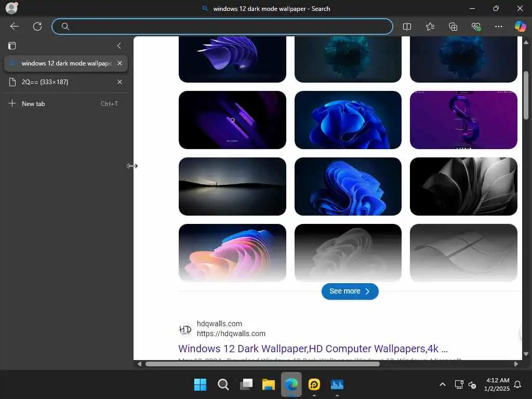Switch to windows 12 dark mode wallpaper tab

66,63
